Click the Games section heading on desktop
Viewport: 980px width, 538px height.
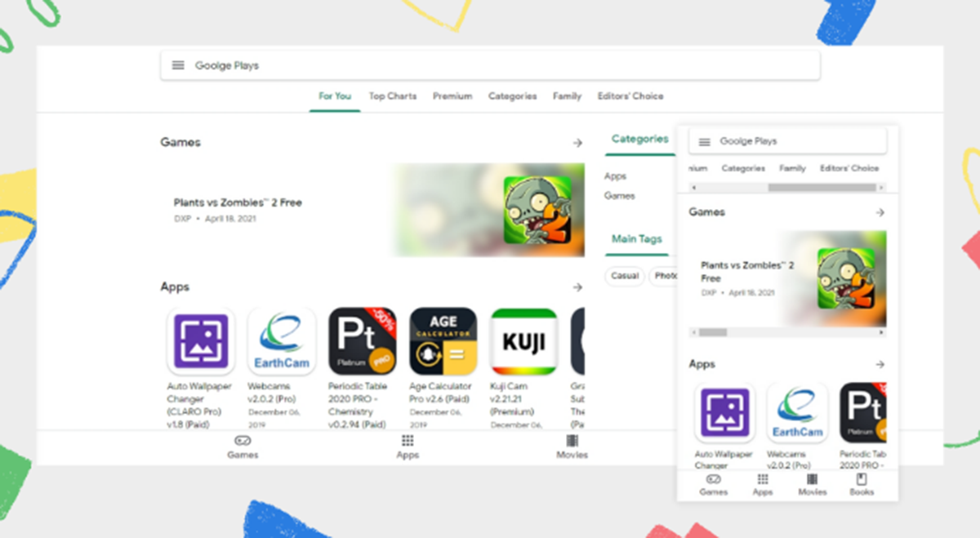(180, 142)
